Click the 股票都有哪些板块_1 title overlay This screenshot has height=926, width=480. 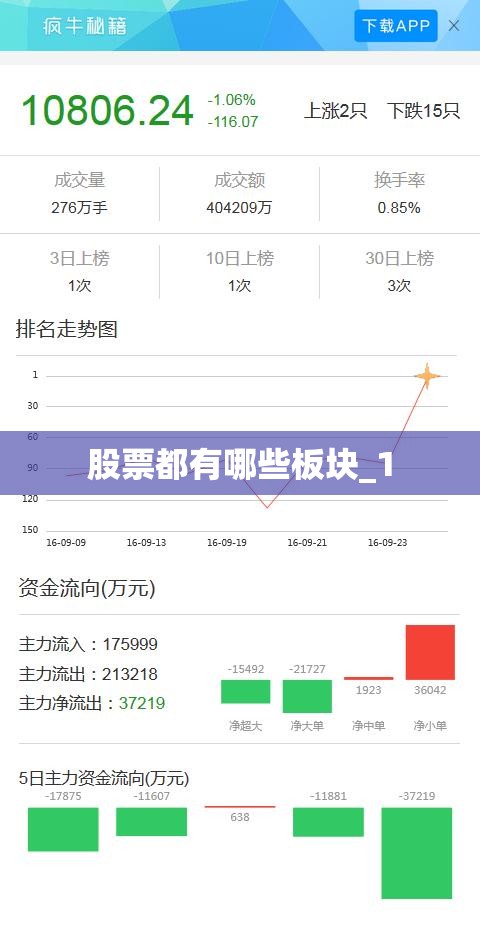(x=240, y=466)
